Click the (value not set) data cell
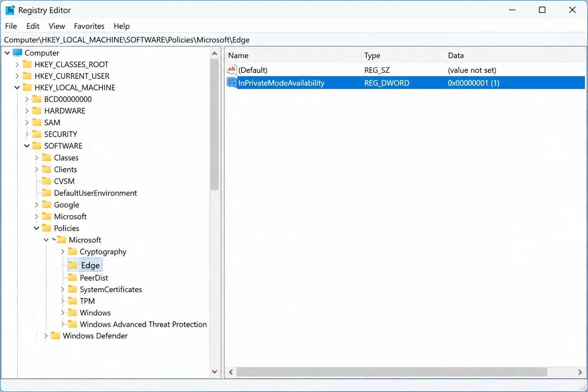This screenshot has height=392, width=588. 472,70
